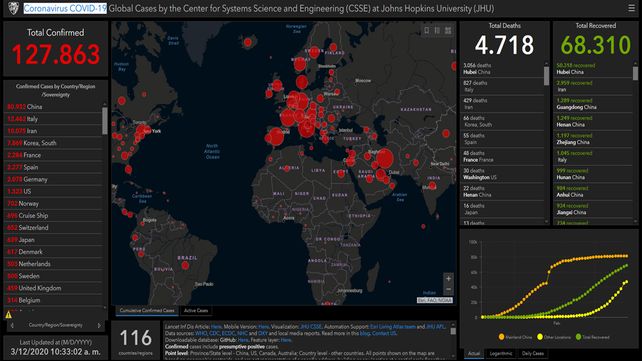Image resolution: width=642 pixels, height=361 pixels.
Task: Click the Total Deaths list scrollbar thumb
Action: click(546, 76)
